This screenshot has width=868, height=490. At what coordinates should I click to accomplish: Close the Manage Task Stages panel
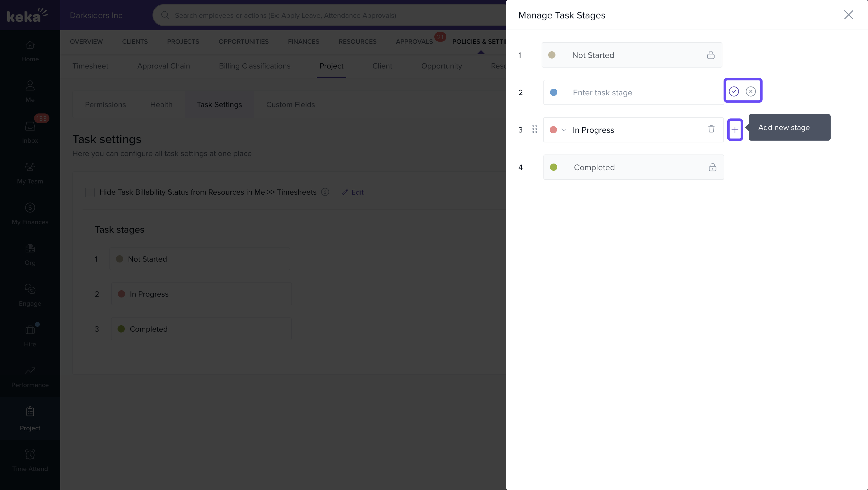coord(848,15)
